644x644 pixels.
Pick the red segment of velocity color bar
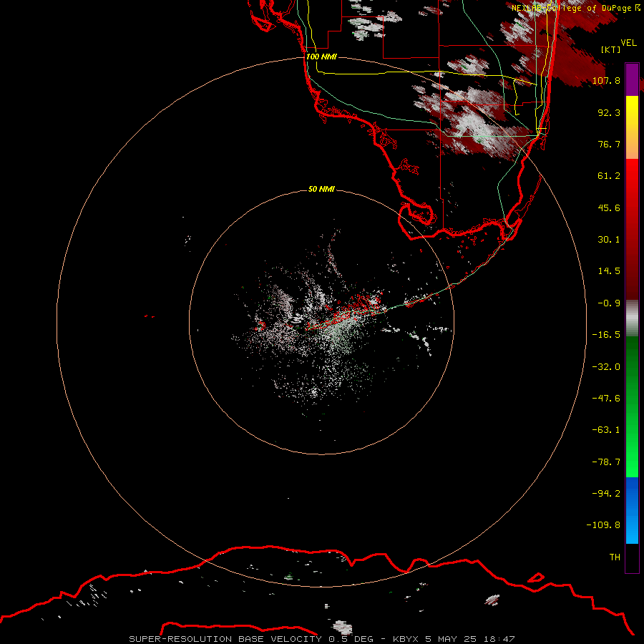[632, 229]
